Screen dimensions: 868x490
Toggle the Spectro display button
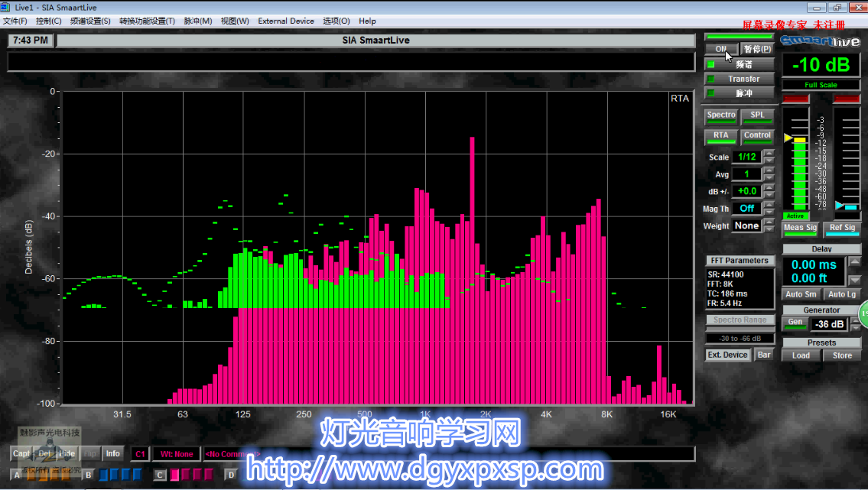(720, 116)
